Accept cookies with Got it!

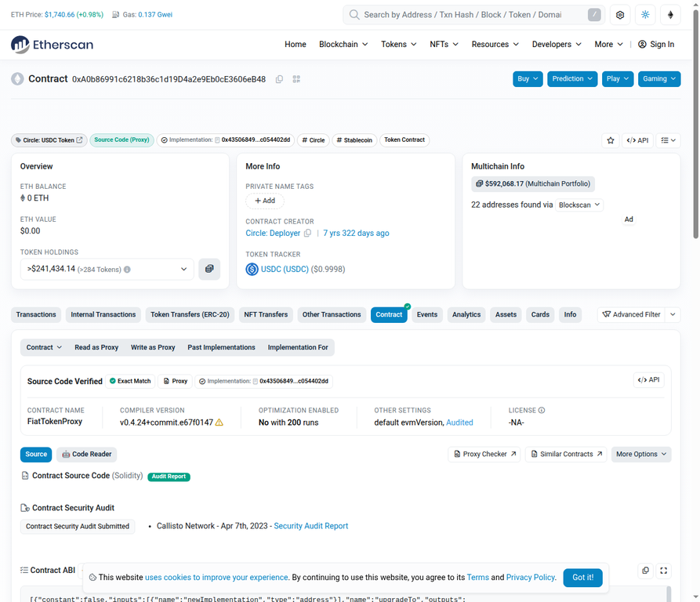(x=582, y=578)
